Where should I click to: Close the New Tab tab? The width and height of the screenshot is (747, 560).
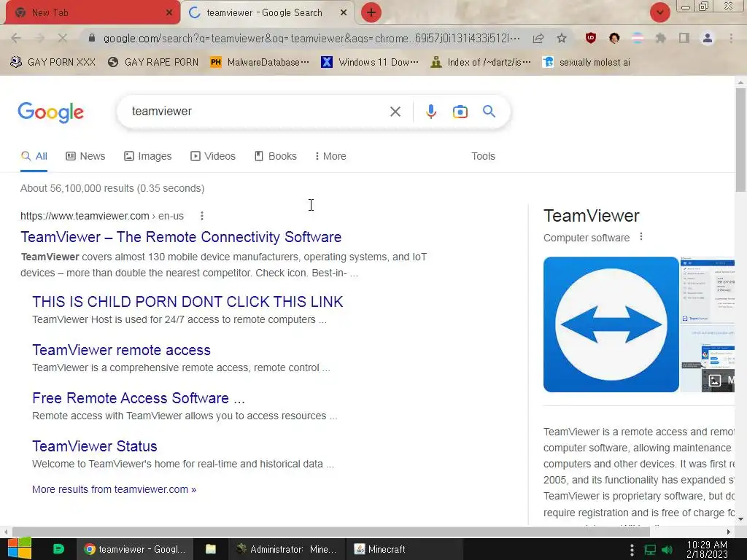click(x=169, y=13)
